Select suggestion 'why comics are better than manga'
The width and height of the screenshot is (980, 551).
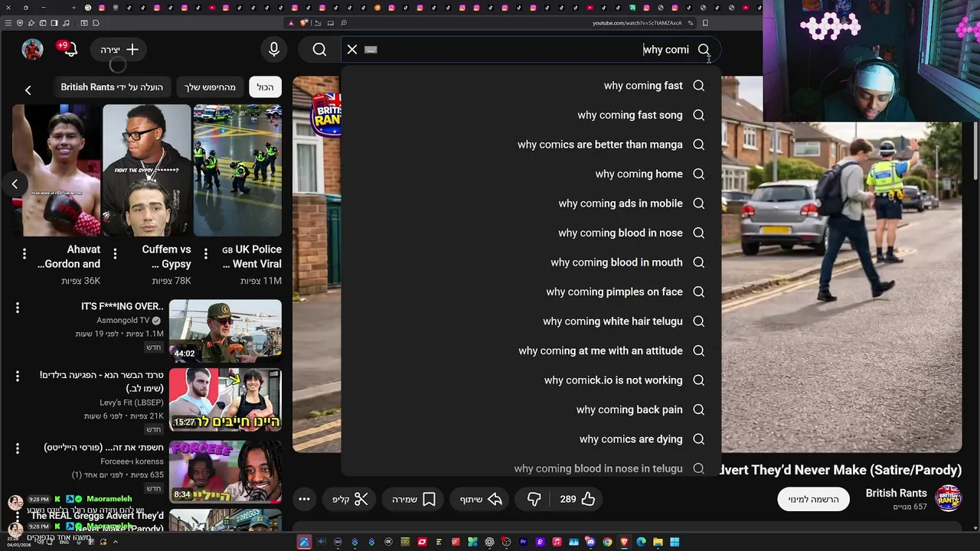pyautogui.click(x=531, y=145)
